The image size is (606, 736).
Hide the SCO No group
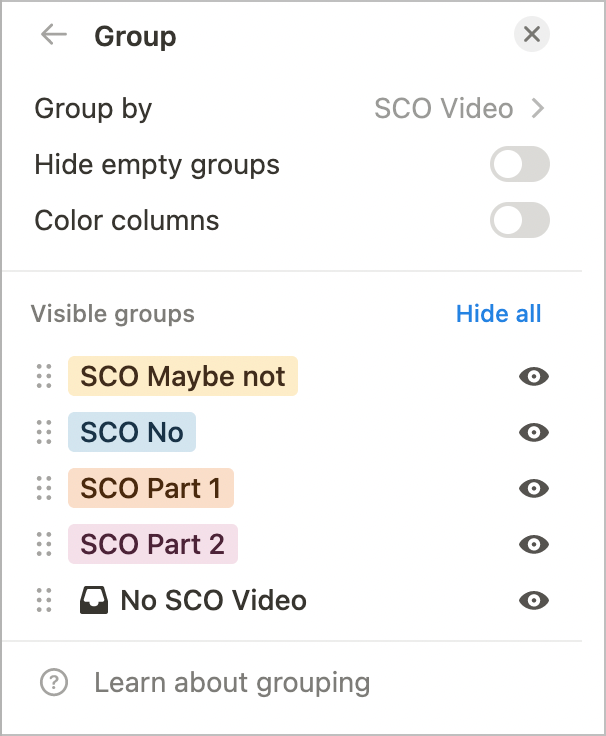coord(534,432)
